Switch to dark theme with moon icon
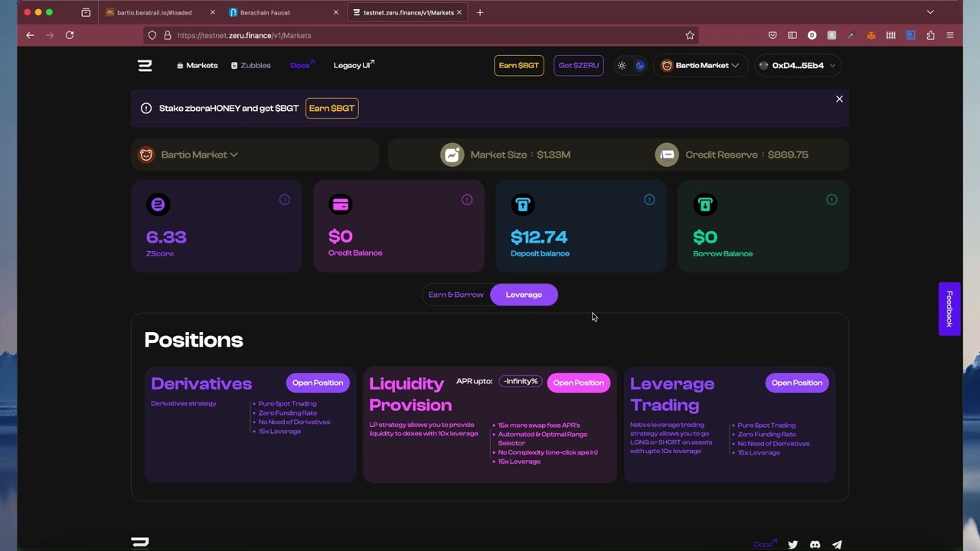The width and height of the screenshot is (980, 551). 640,66
